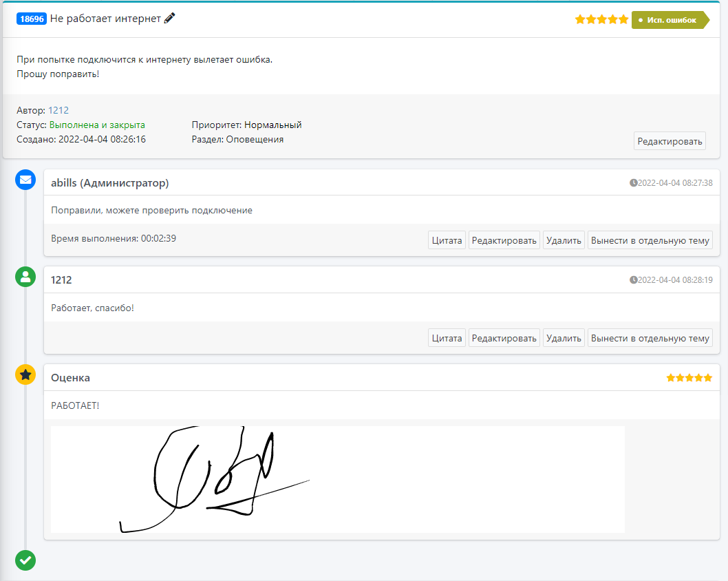Screen dimensions: 728x581
Task: Click the star rating in Оценка block
Action: (x=689, y=378)
